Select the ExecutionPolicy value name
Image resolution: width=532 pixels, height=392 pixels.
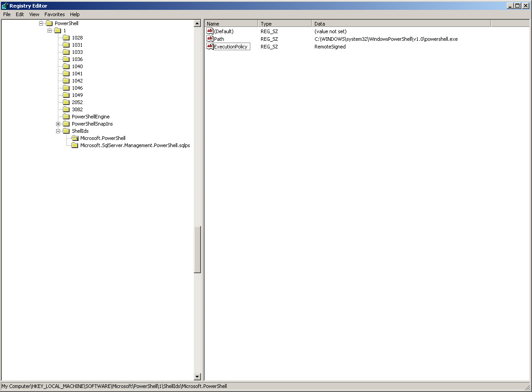click(231, 47)
